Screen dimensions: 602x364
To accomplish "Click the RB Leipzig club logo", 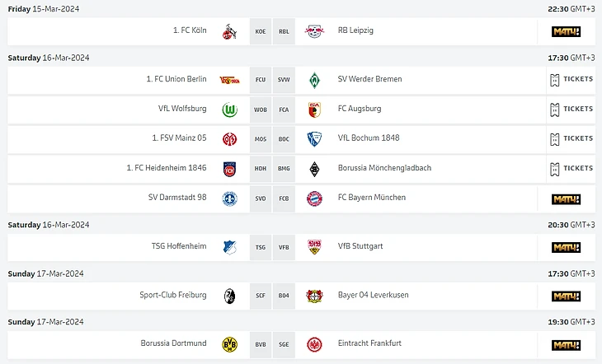I will (x=313, y=31).
